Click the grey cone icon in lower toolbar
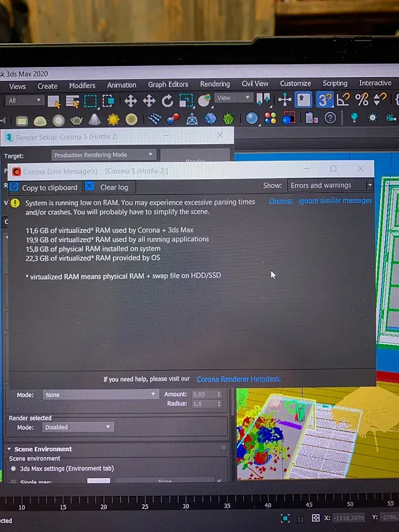This screenshot has height=532, width=399. (x=95, y=120)
